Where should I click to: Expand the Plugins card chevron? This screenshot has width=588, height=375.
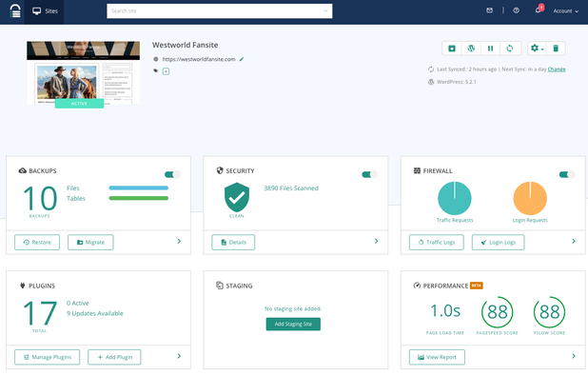[179, 356]
